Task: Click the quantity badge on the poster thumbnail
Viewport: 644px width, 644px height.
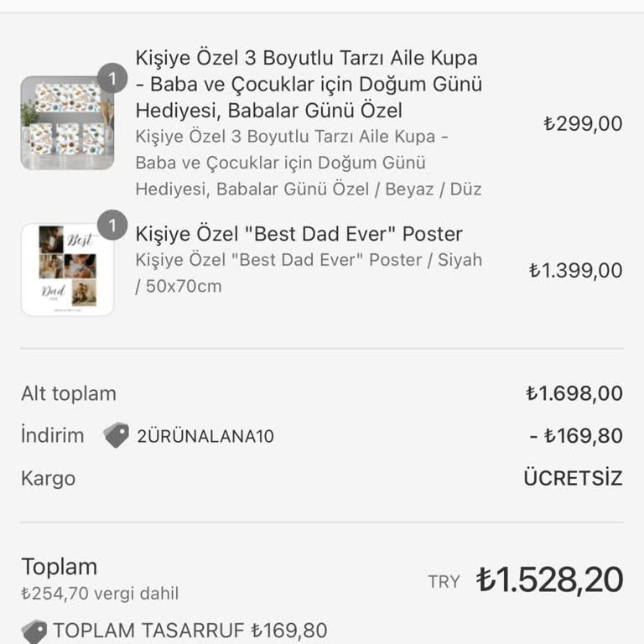Action: click(x=112, y=226)
